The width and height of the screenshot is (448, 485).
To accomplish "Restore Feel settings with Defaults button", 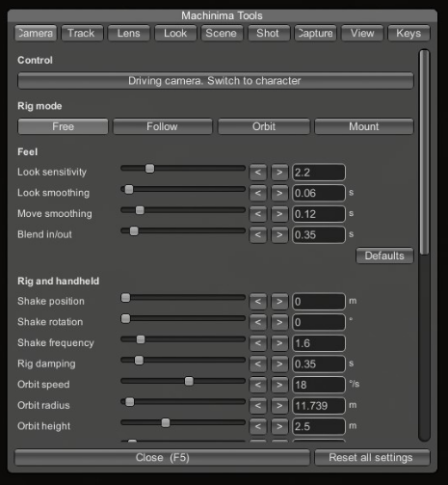I will coord(384,256).
